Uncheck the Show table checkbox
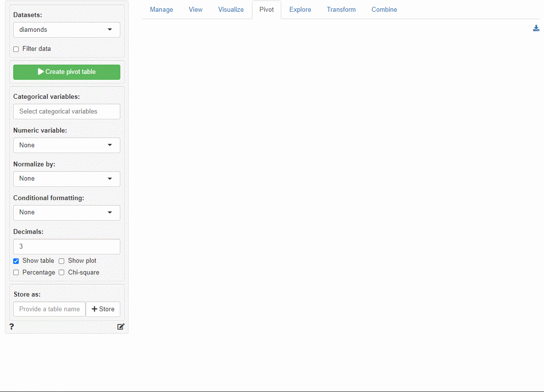 16,261
